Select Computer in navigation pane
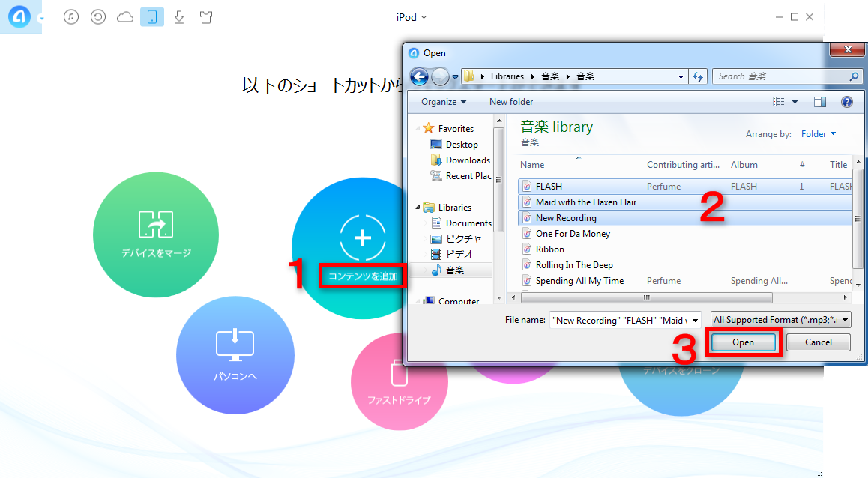Screen dimensions: 868x478 (458, 301)
